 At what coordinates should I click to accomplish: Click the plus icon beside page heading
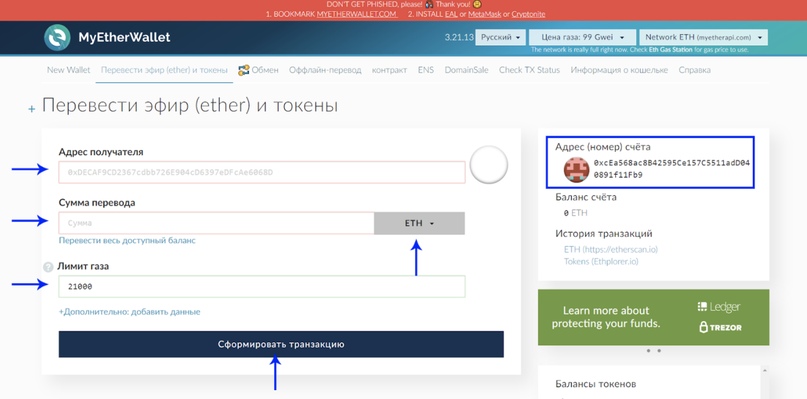[32, 109]
